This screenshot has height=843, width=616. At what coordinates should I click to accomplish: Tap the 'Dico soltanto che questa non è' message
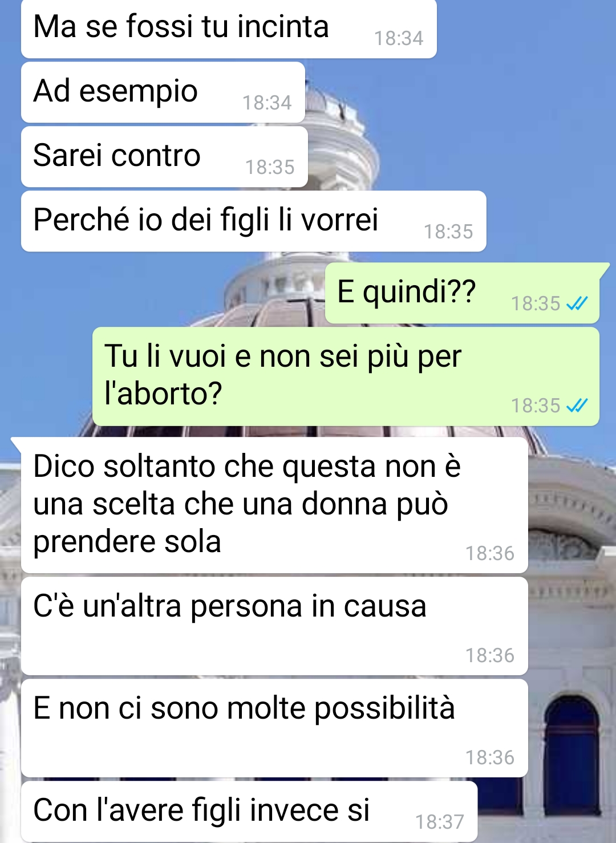pyautogui.click(x=274, y=505)
